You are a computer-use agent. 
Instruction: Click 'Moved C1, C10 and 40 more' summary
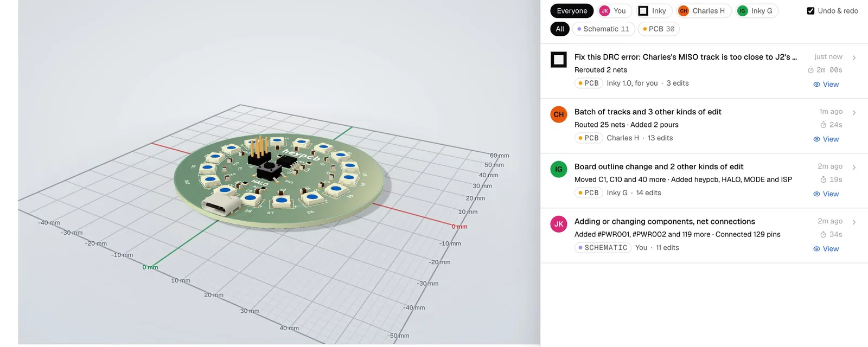click(620, 179)
